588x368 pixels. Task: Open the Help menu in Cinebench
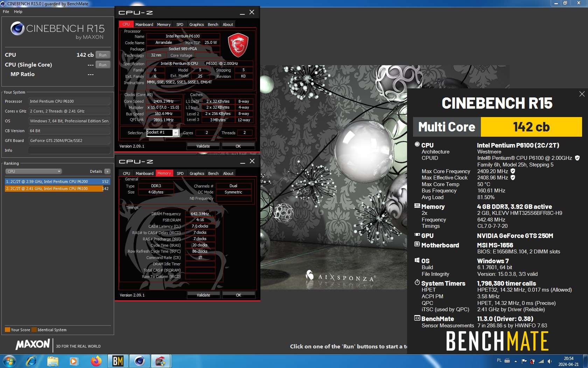tap(18, 12)
